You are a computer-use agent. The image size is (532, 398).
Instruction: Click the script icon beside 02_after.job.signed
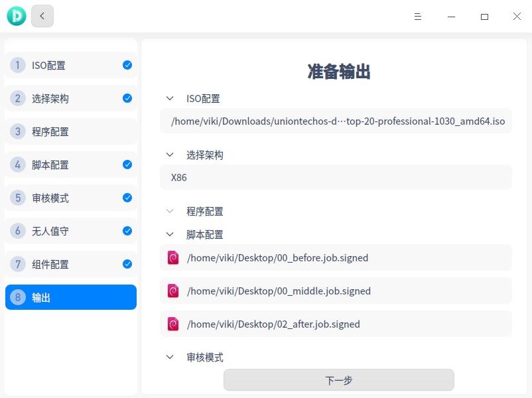point(172,324)
